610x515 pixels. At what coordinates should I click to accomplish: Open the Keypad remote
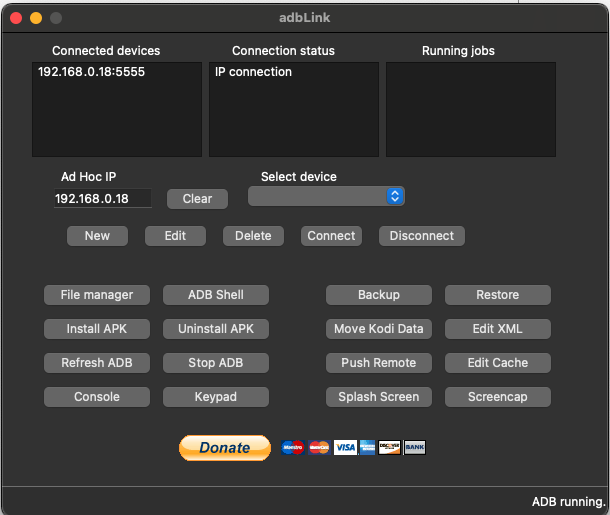click(x=216, y=397)
